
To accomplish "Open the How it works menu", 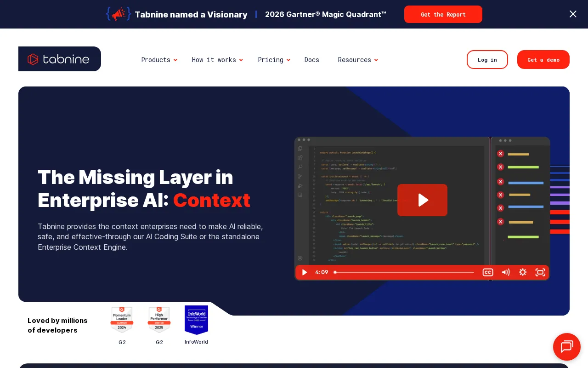I will (214, 60).
